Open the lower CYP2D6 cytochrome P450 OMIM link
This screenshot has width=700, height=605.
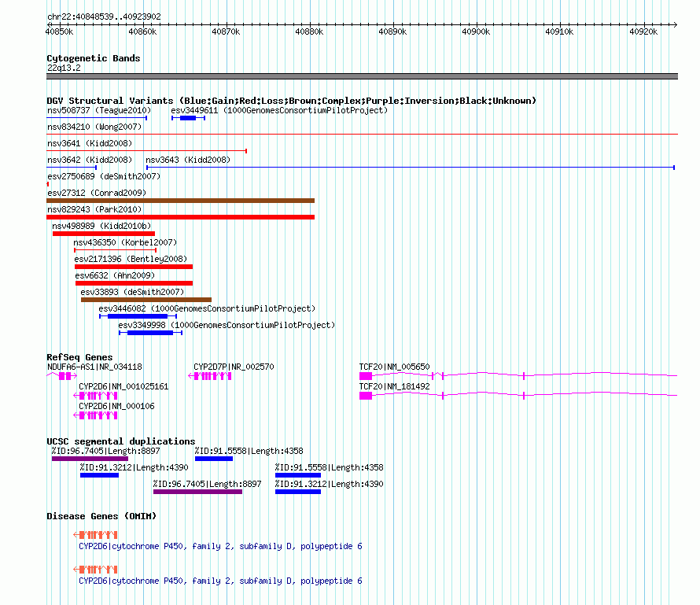click(220, 581)
